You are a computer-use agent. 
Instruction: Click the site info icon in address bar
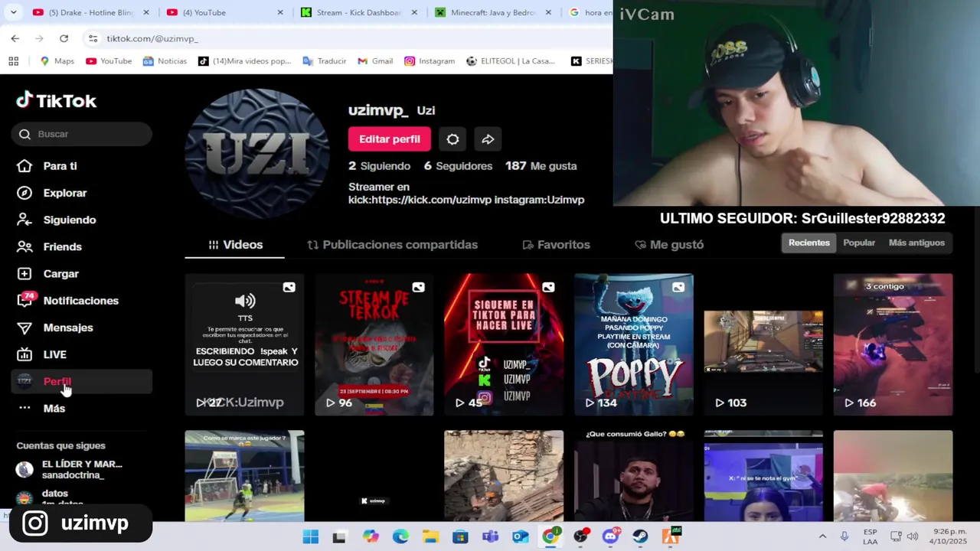[x=93, y=38]
